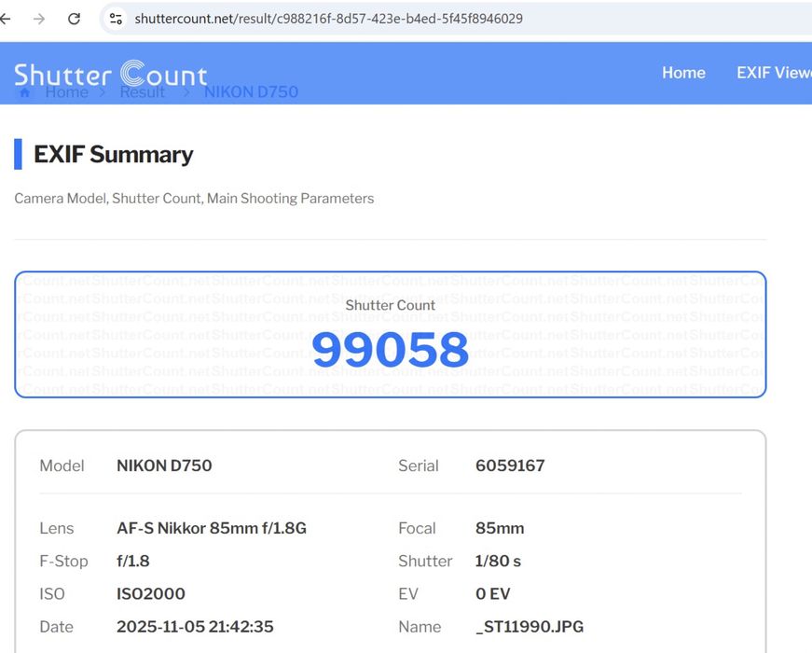This screenshot has height=653, width=812.
Task: Click the browser back arrow
Action: [x=6, y=20]
